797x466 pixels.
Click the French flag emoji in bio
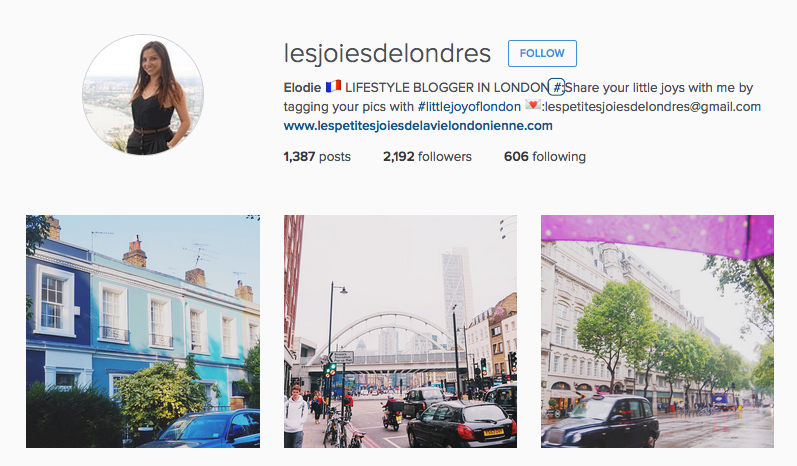(333, 87)
